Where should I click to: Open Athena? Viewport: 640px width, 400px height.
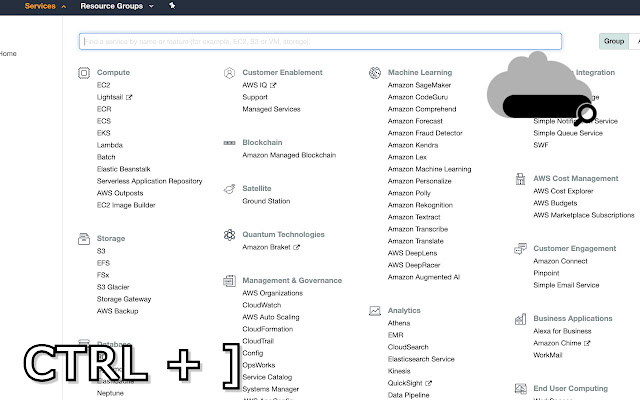[399, 323]
